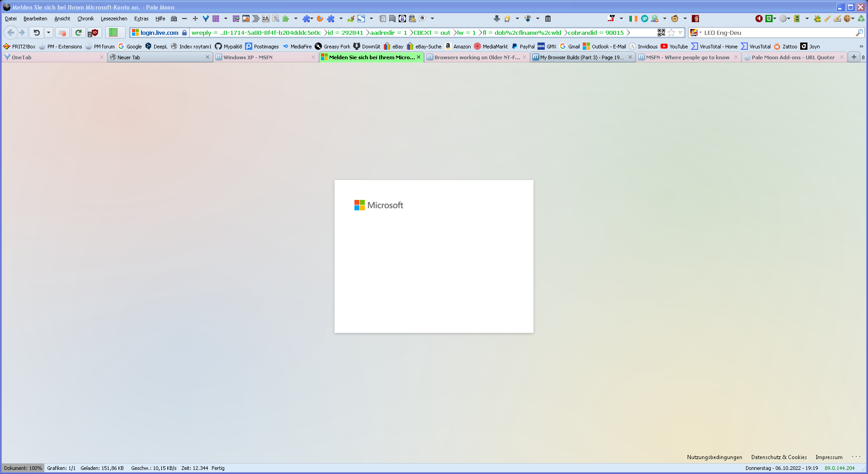868x474 pixels.
Task: Switch to the Windows XP - MSFN tab
Action: pos(265,57)
